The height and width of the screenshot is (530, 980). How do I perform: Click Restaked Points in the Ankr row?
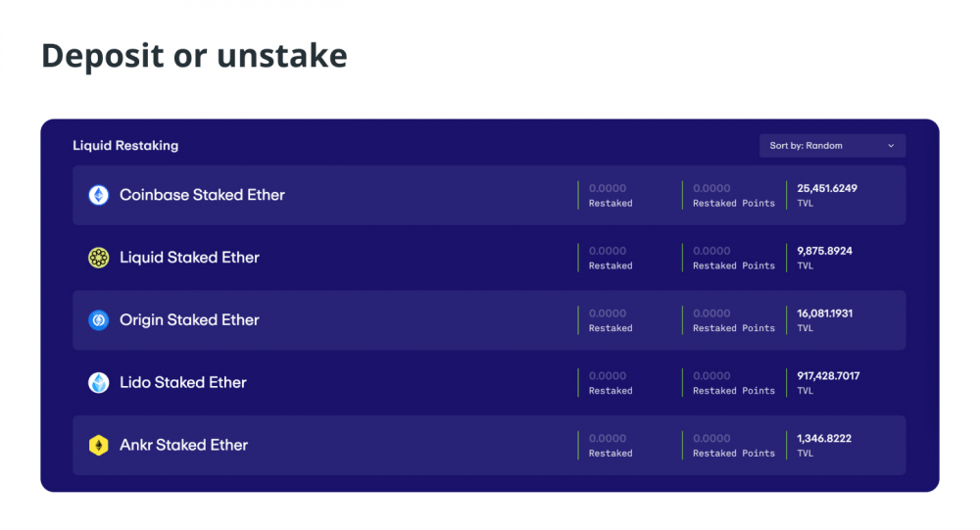click(734, 454)
